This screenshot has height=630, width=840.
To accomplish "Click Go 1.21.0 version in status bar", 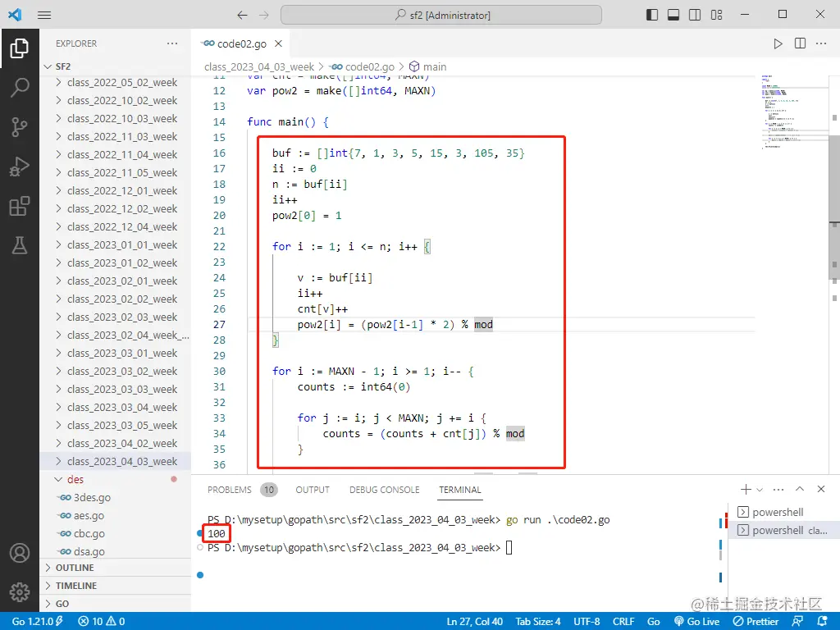I will tap(38, 621).
